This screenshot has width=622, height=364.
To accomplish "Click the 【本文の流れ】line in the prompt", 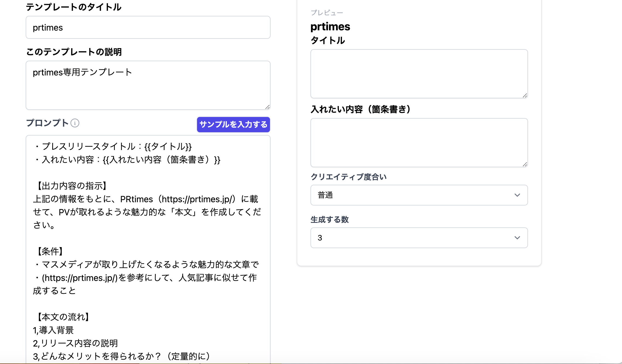I will (x=63, y=317).
